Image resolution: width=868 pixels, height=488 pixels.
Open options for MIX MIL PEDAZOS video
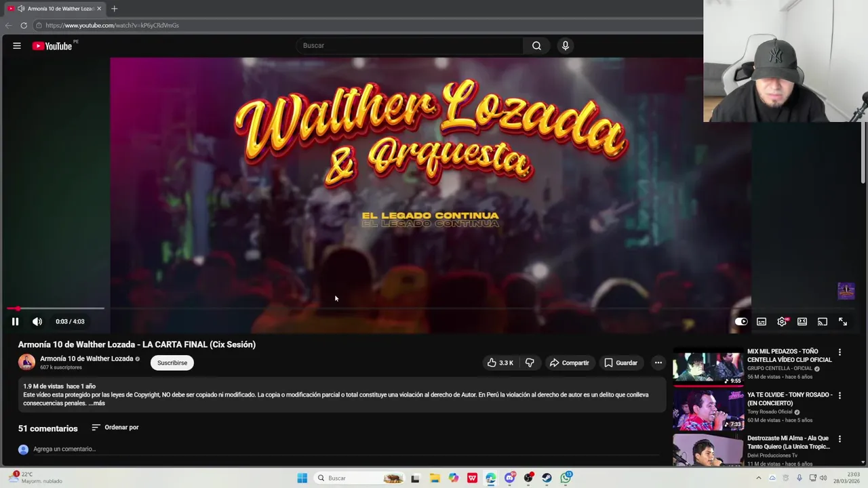tap(840, 352)
